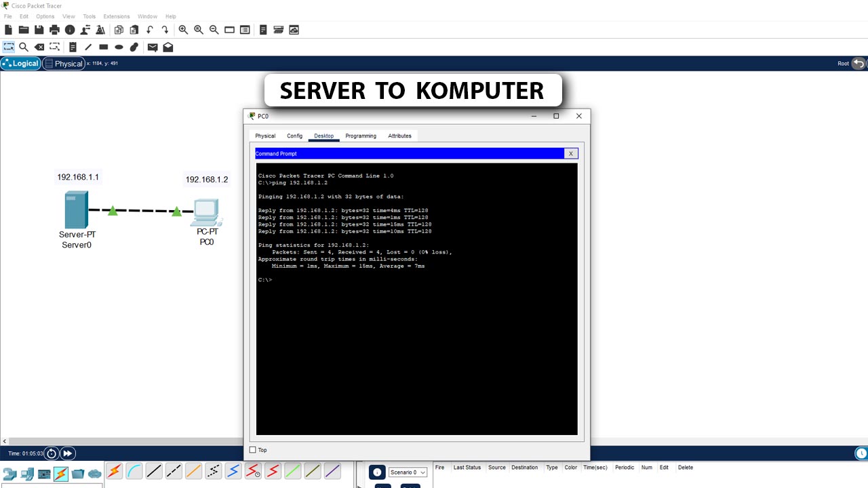
Task: Enable the Top checkbox in PC0 window
Action: point(253,450)
